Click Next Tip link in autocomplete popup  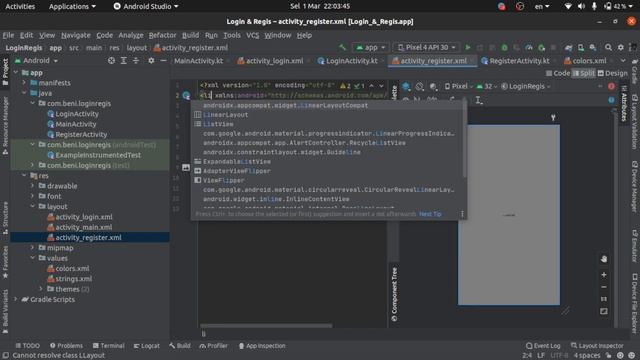(x=430, y=214)
